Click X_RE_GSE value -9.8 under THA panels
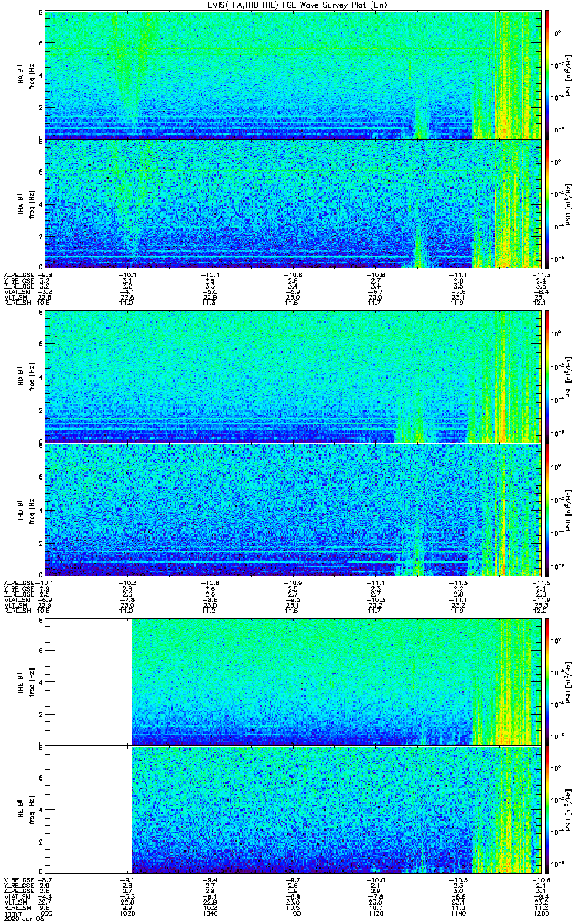578x924 pixels. pyautogui.click(x=45, y=274)
